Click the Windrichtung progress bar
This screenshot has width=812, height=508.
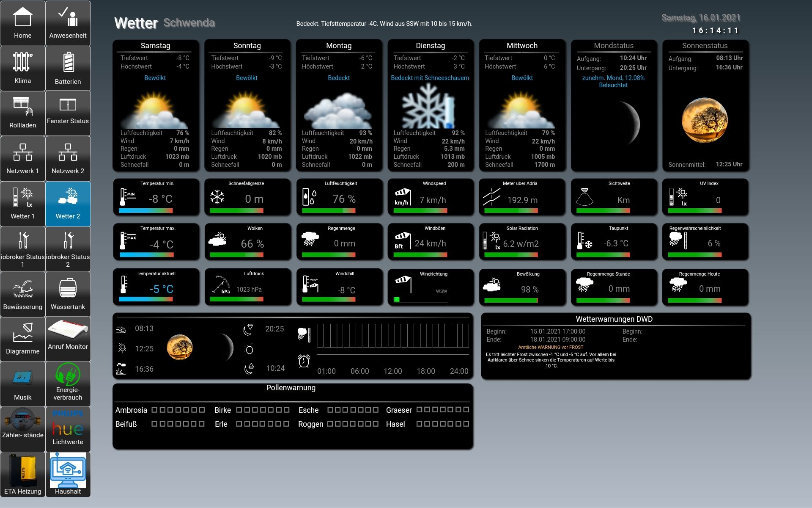420,300
